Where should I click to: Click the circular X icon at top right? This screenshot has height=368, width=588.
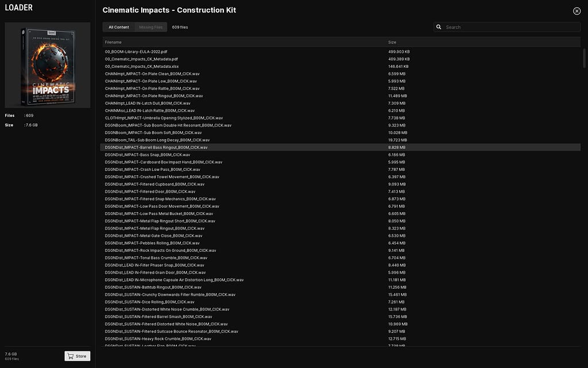coord(576,11)
